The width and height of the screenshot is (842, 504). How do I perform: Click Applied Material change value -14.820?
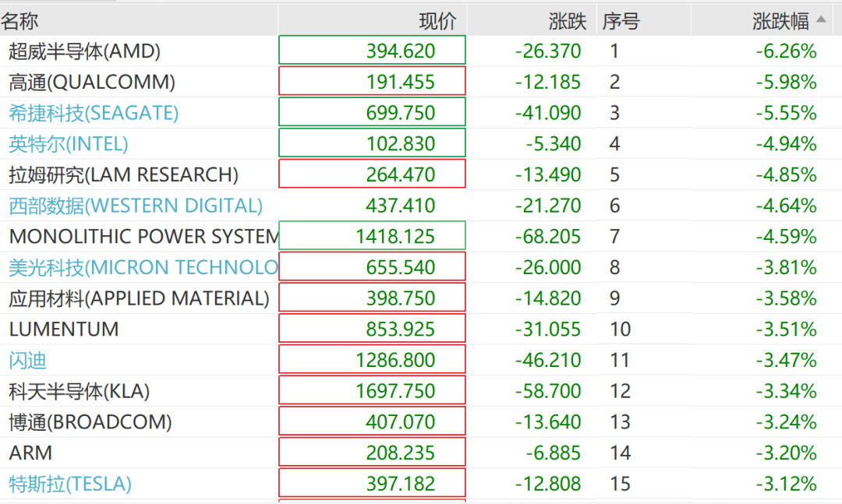[x=548, y=298]
